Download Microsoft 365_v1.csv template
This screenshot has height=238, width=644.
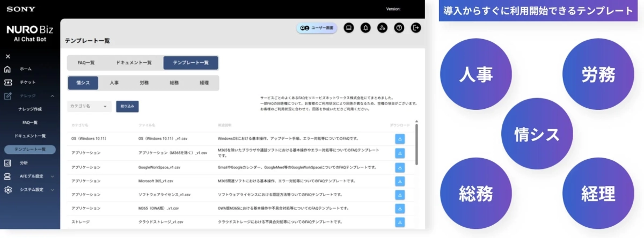[x=400, y=181]
